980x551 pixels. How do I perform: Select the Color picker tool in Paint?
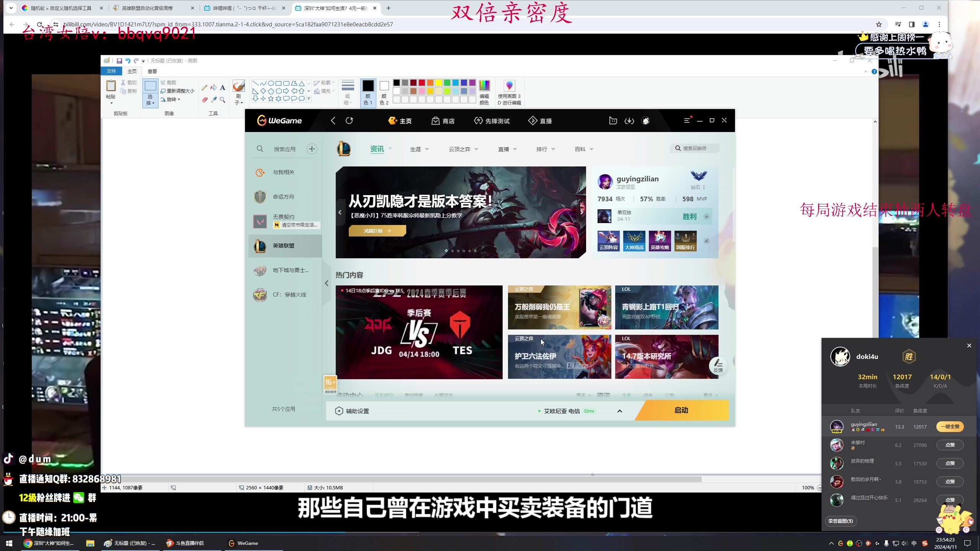214,100
